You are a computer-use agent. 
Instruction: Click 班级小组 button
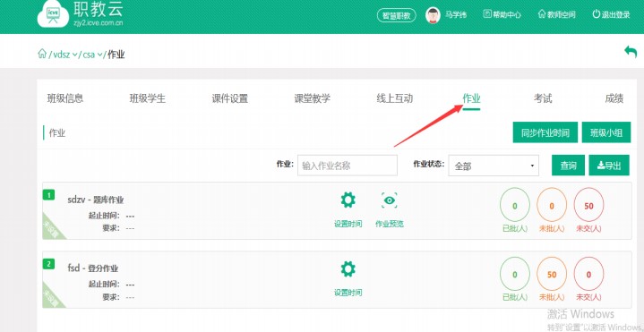point(606,132)
